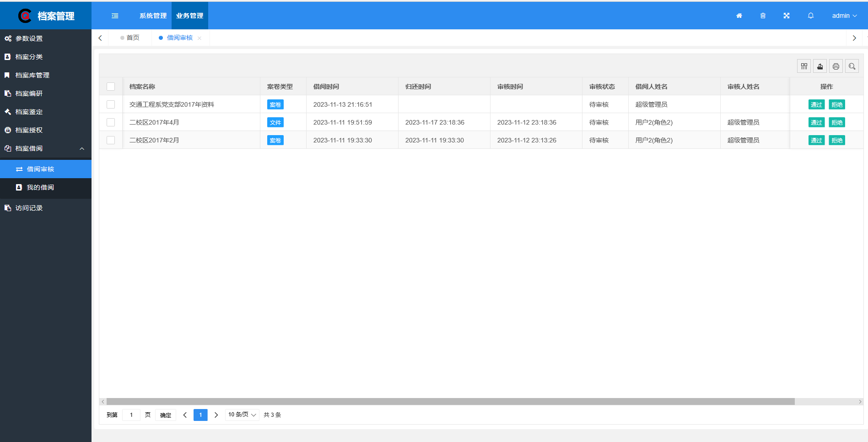Click the horizontal scrollbar under the table
The height and width of the screenshot is (442, 868).
(451, 402)
